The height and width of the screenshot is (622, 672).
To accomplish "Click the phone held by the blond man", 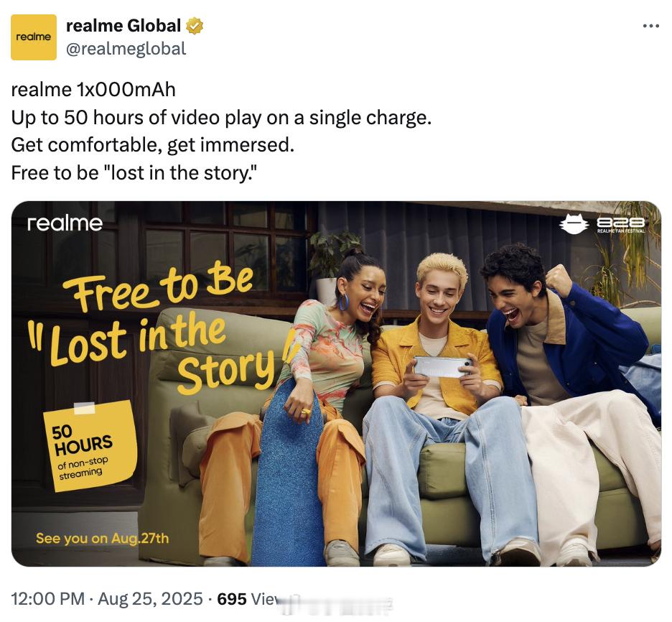I will point(443,367).
